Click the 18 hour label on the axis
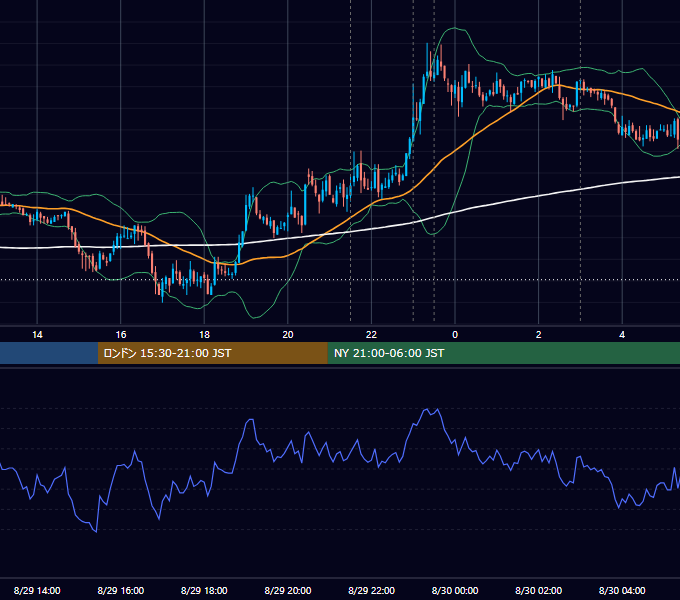The height and width of the screenshot is (600, 680). point(204,335)
